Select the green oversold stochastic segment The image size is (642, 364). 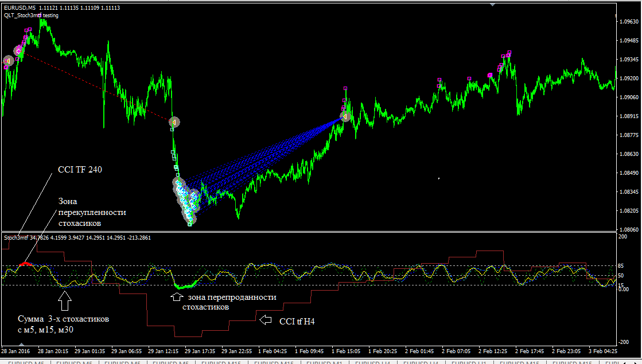186,285
